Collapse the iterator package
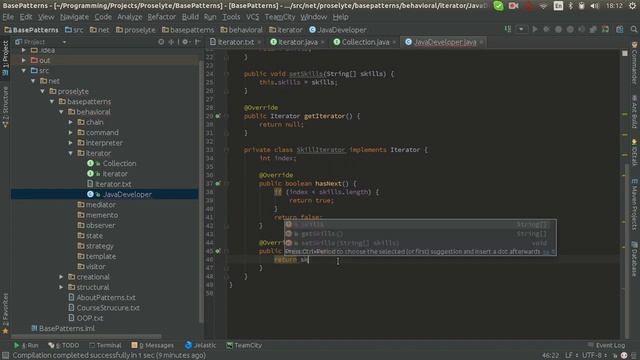The image size is (640, 360). [x=71, y=153]
